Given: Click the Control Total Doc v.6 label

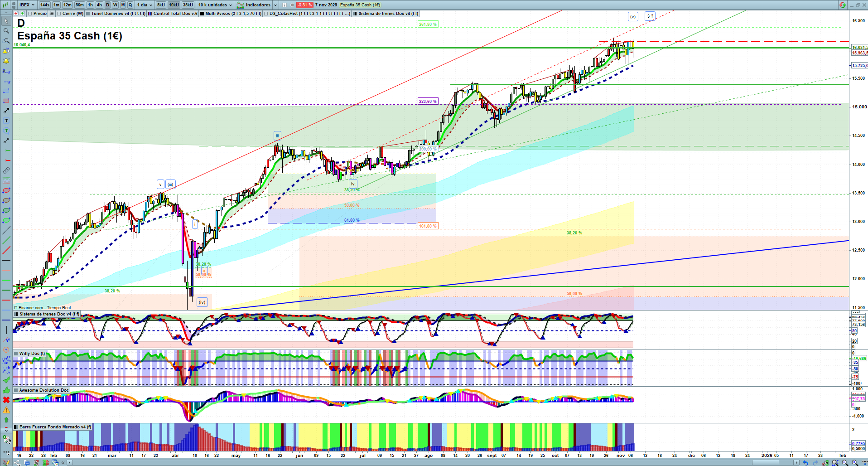Looking at the screenshot, I should [x=175, y=14].
